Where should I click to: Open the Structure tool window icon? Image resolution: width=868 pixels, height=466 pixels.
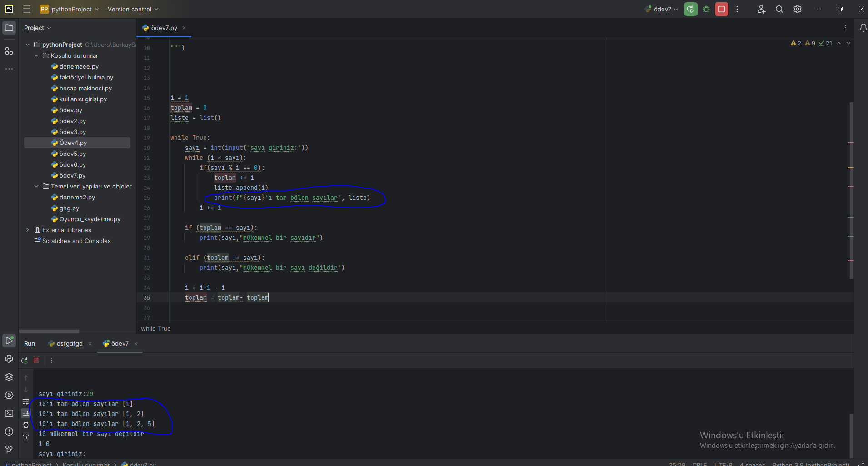click(x=9, y=51)
